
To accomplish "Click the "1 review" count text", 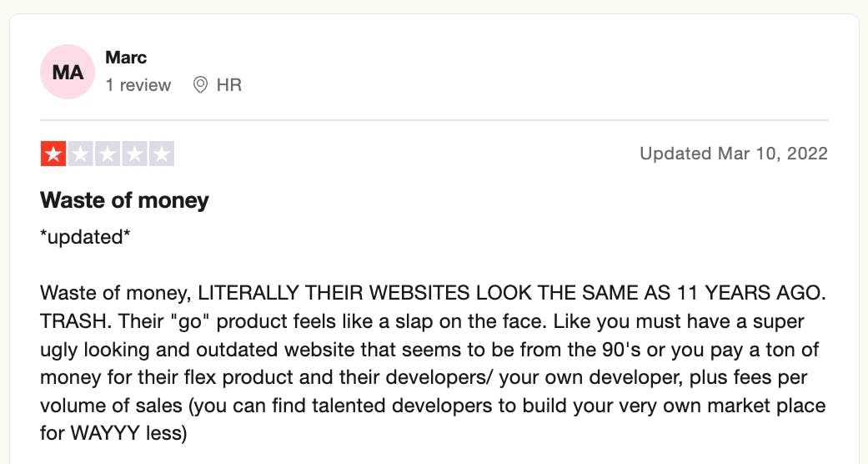I will [x=138, y=85].
